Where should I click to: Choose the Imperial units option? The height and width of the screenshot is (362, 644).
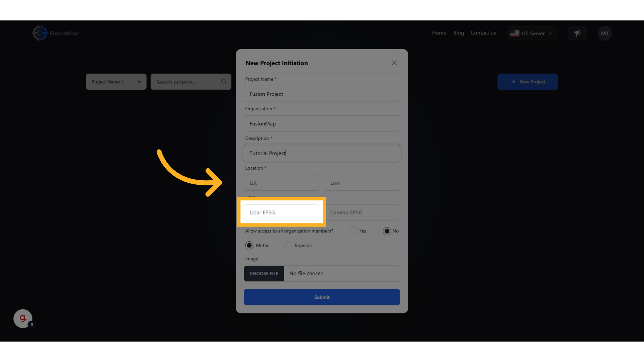[x=288, y=245]
